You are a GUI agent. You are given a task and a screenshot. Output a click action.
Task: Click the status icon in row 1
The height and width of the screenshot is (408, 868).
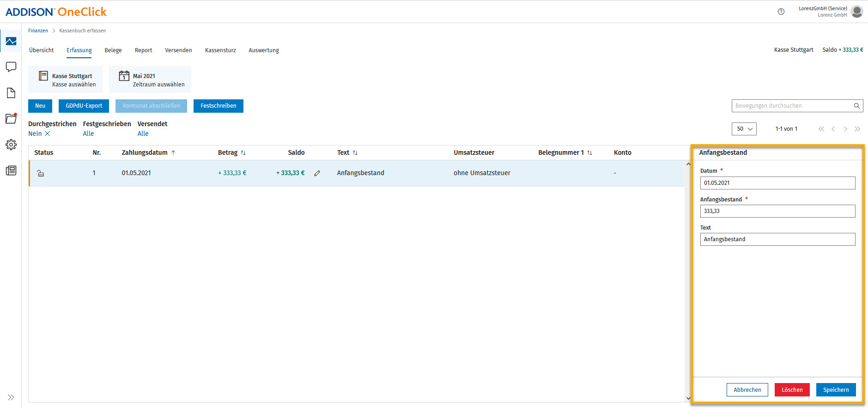[41, 173]
